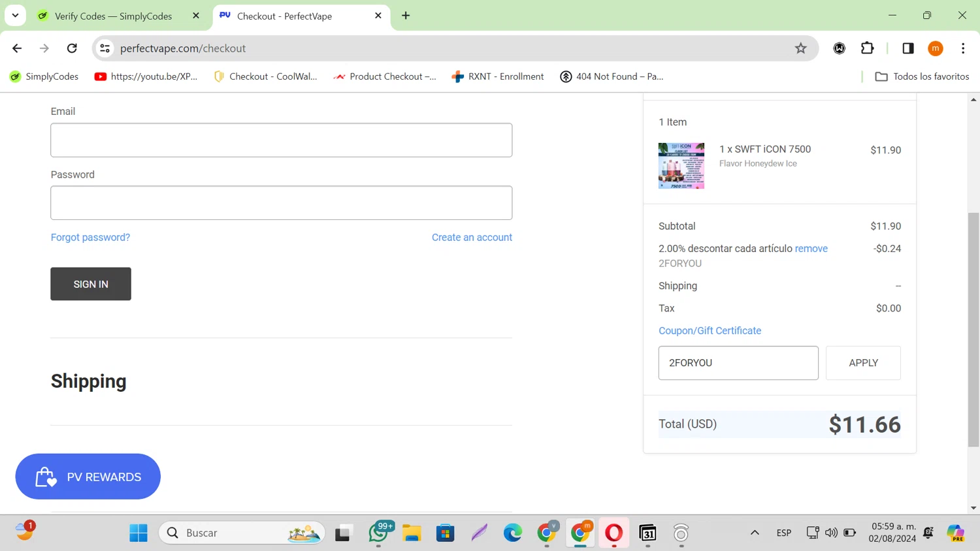The image size is (980, 551).
Task: Open the SimplyCodes bookmark
Action: pyautogui.click(x=44, y=76)
